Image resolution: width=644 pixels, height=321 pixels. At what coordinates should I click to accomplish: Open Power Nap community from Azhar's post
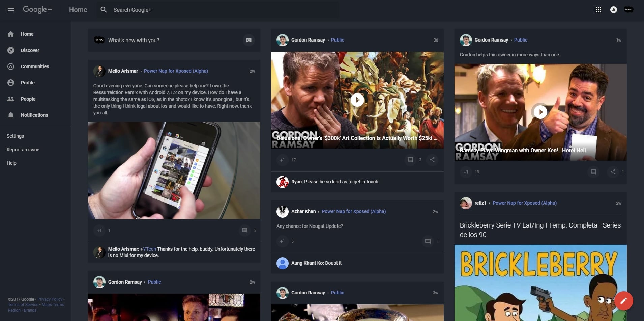pyautogui.click(x=354, y=211)
